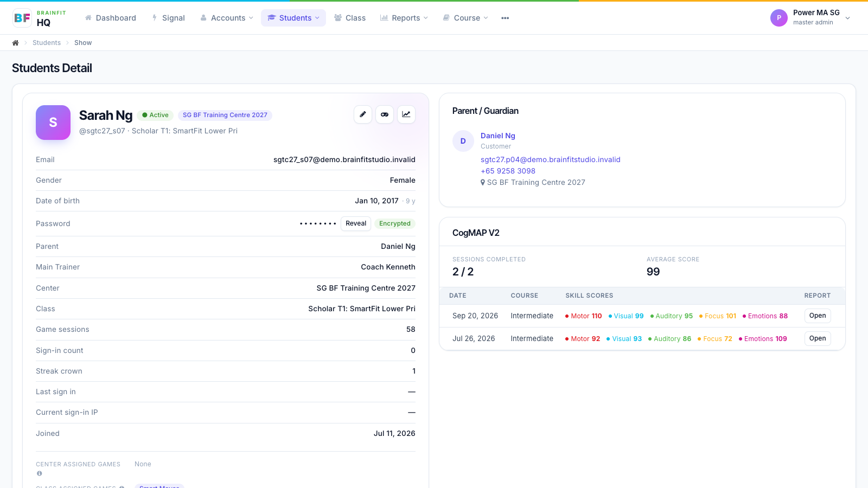
Task: Follow the Daniel Ng parent link
Action: point(498,136)
